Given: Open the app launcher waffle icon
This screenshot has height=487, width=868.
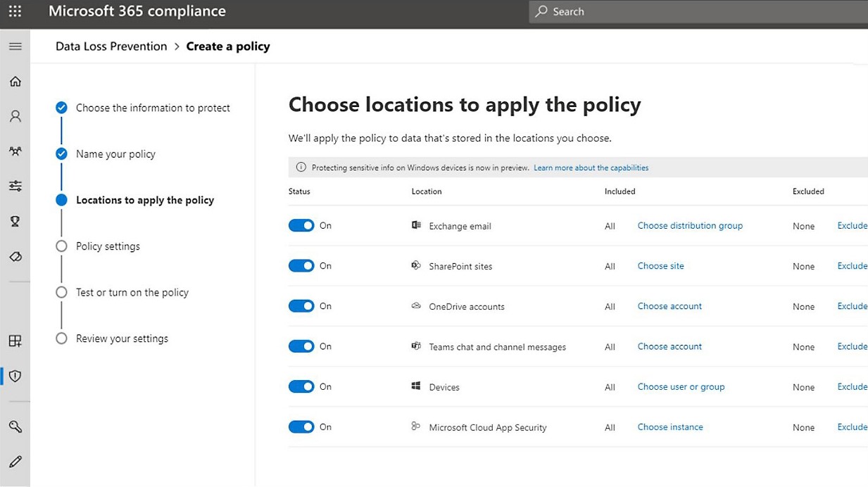Looking at the screenshot, I should [x=15, y=12].
